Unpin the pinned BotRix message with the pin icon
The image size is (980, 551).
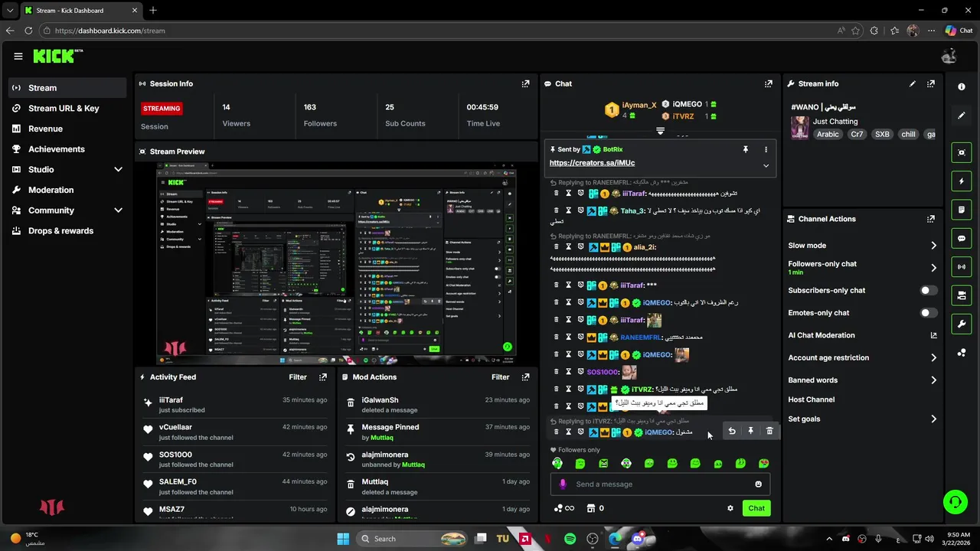coord(745,149)
